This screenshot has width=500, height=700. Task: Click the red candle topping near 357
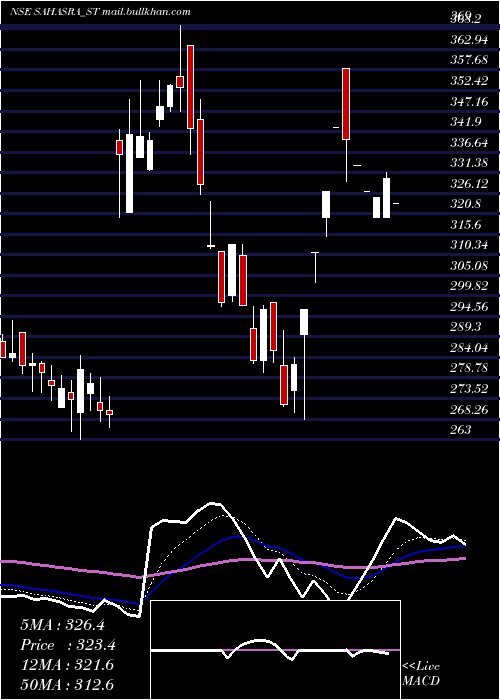tap(346, 104)
